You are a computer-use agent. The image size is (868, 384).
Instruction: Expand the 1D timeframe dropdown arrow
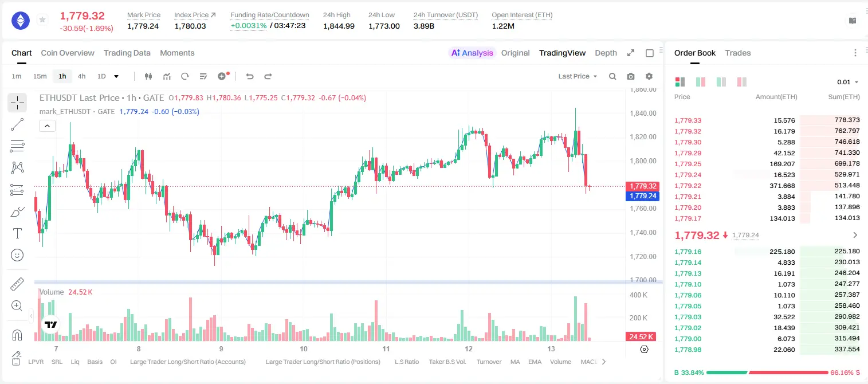(x=116, y=76)
